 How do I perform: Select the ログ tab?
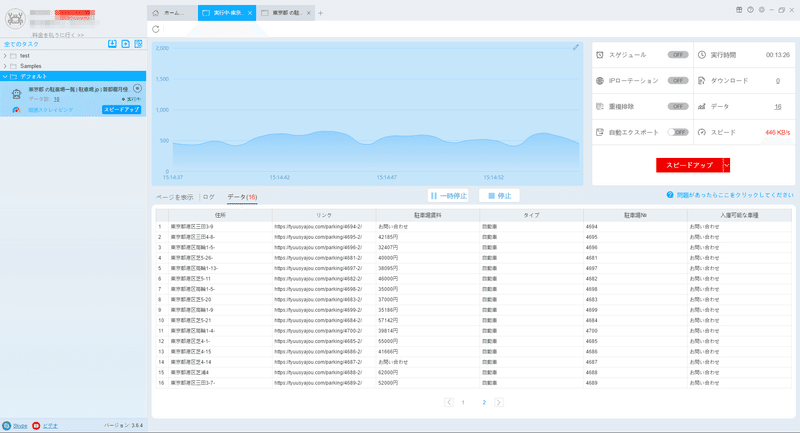tap(208, 197)
